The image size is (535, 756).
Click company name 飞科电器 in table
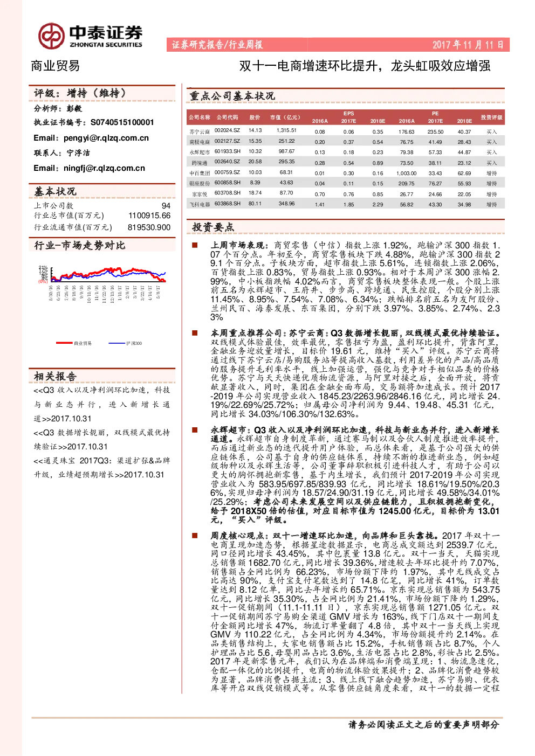coord(199,204)
